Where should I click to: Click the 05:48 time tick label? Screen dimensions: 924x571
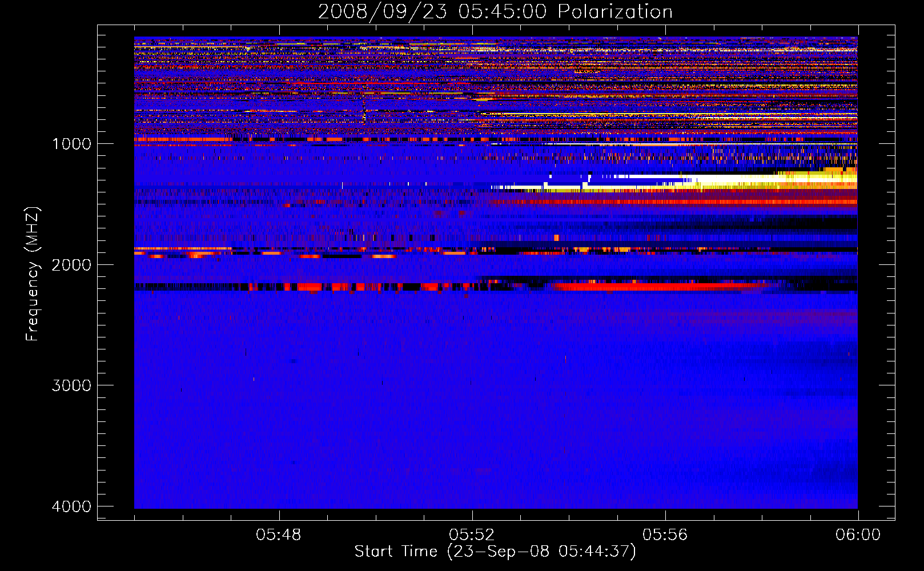pos(279,535)
